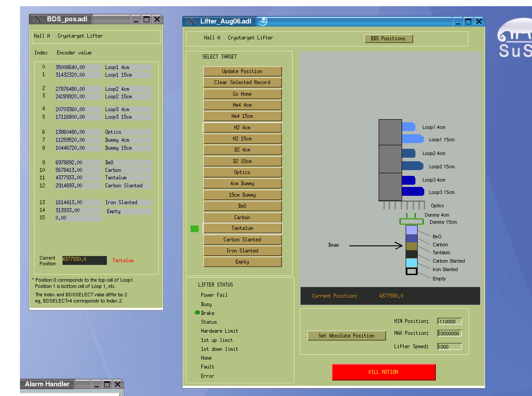Click Set Absolute Position button
Viewport: 532px width, 396px height.
coord(347,336)
